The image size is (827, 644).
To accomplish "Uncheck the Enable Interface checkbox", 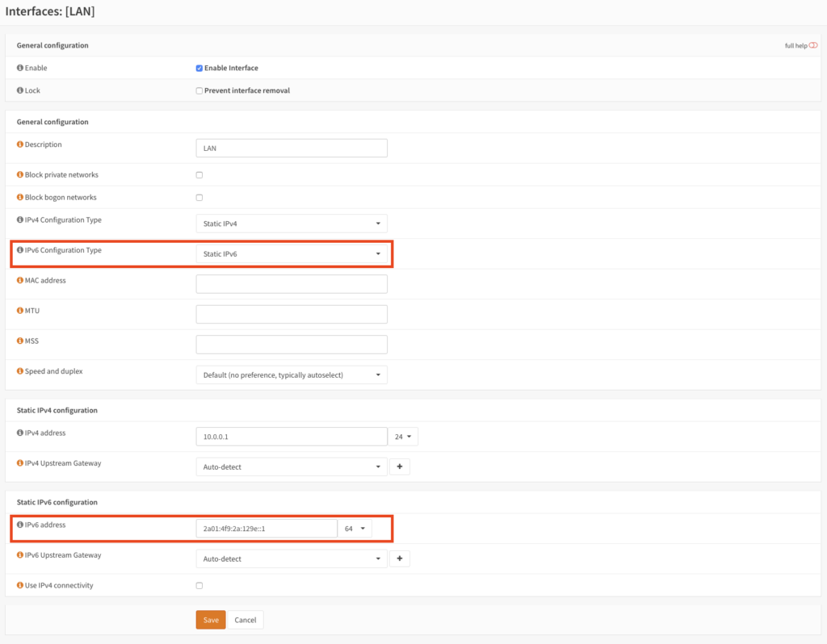I will (x=199, y=69).
